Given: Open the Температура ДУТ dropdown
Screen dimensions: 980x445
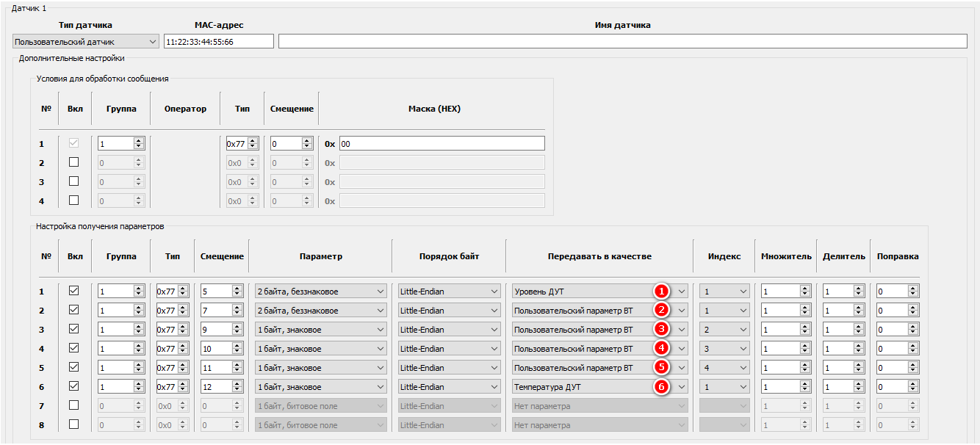Looking at the screenshot, I should click(599, 387).
